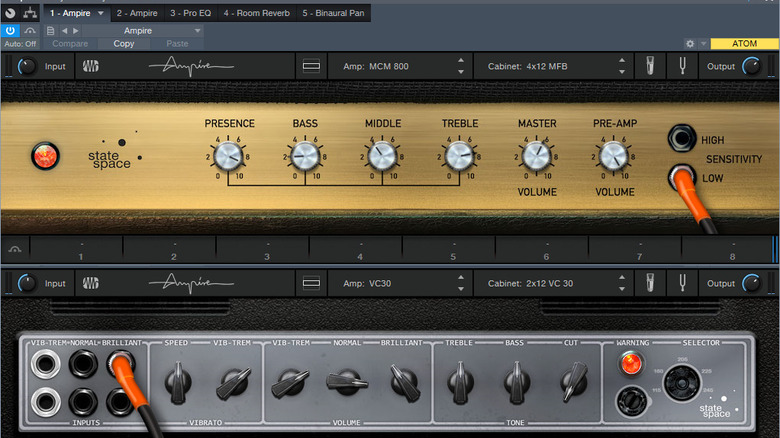780x438 pixels.
Task: Click the stomp pedalboard icon left of Amp: MCM 800
Action: pos(311,67)
